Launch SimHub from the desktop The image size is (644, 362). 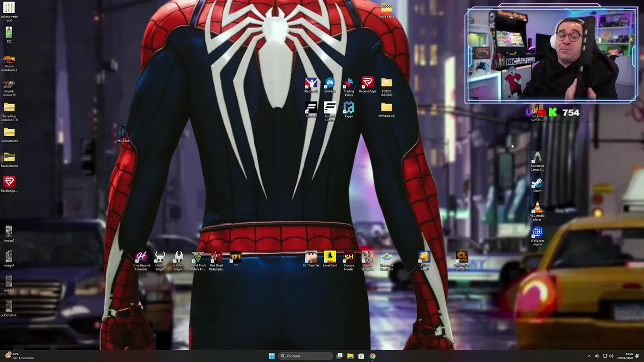coord(330,85)
